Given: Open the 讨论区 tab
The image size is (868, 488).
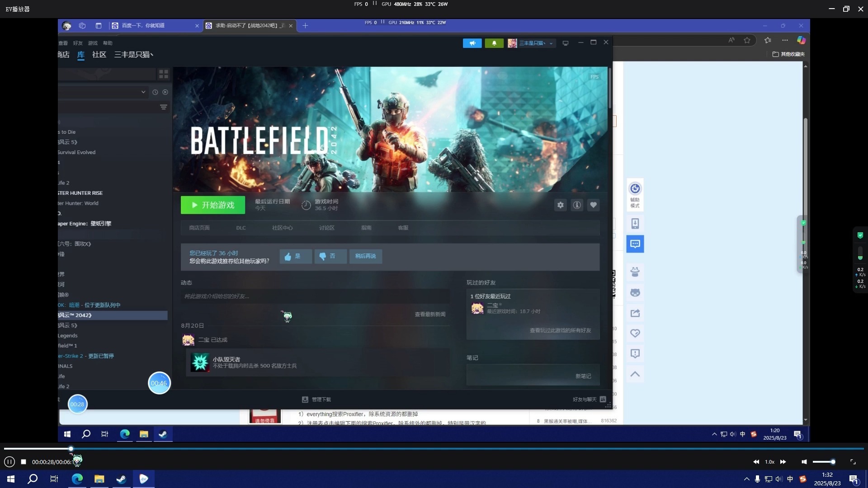Looking at the screenshot, I should click(326, 228).
